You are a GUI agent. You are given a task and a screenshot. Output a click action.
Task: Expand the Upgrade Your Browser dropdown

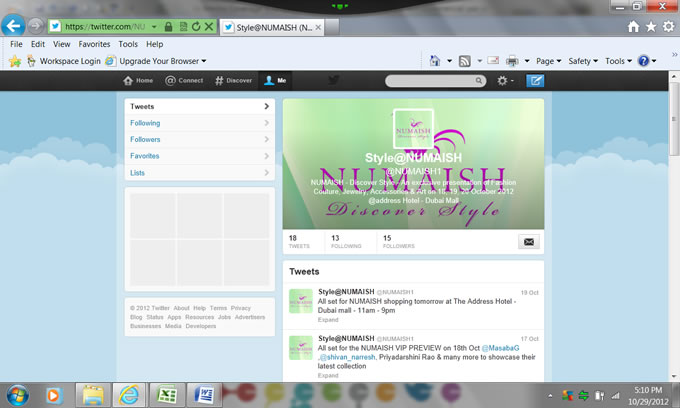[x=204, y=61]
